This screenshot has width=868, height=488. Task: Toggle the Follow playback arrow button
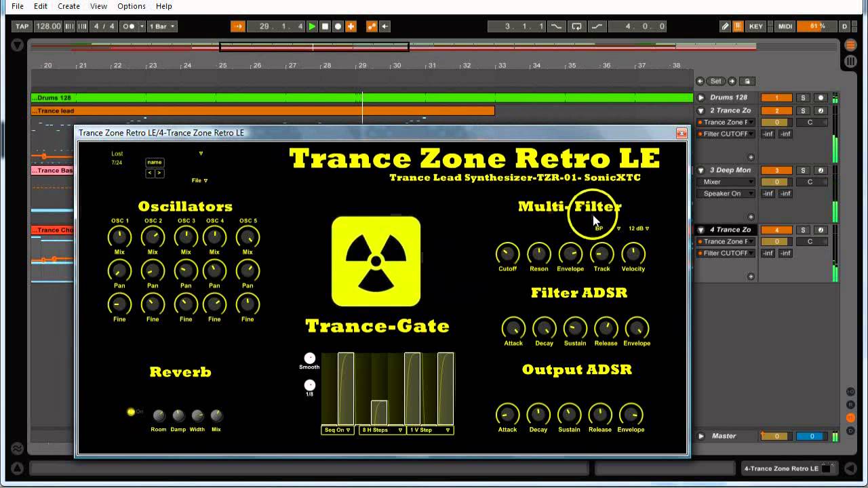237,26
